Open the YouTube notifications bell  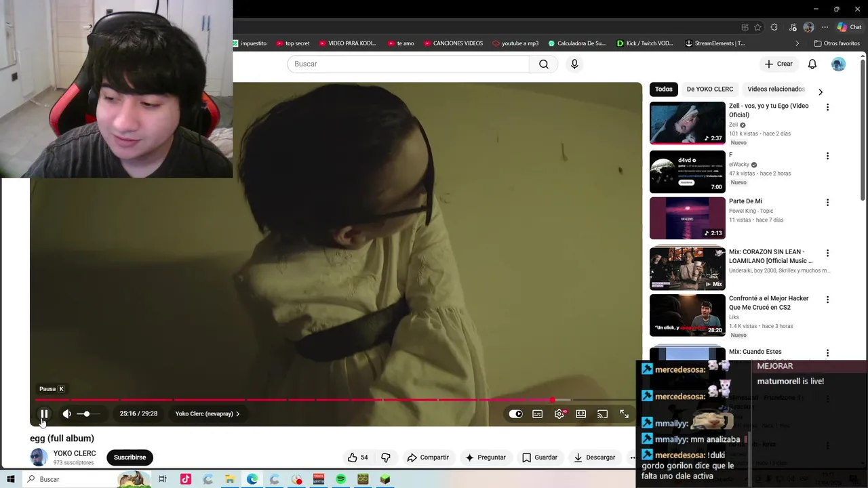coord(812,64)
